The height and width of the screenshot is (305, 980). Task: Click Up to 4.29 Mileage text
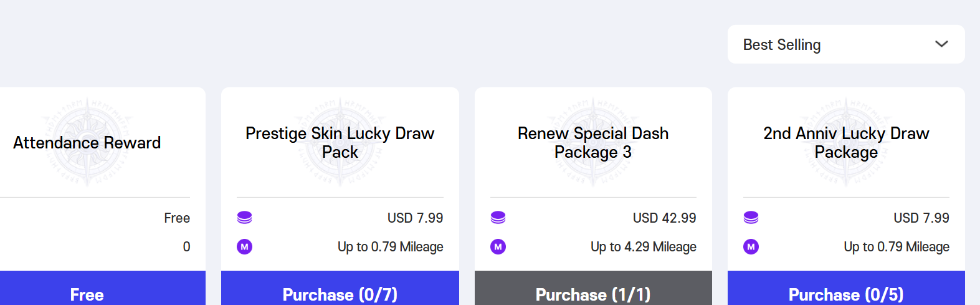pyautogui.click(x=644, y=247)
